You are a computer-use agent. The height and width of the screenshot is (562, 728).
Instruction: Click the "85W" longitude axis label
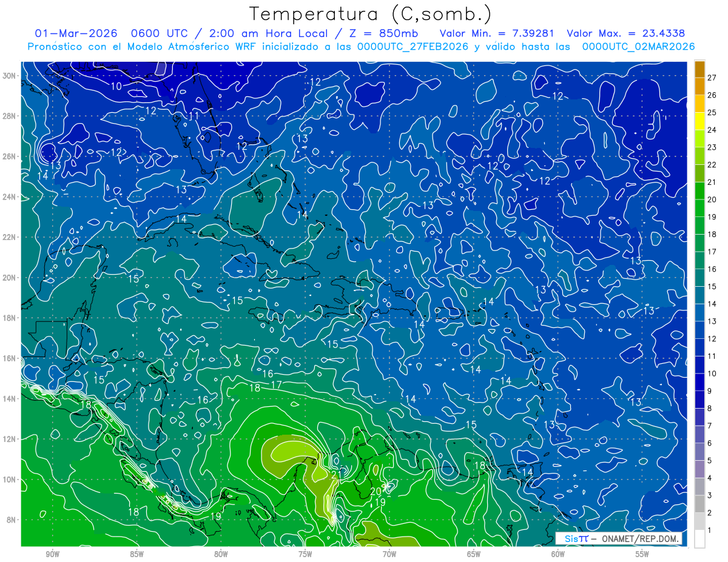(x=136, y=554)
